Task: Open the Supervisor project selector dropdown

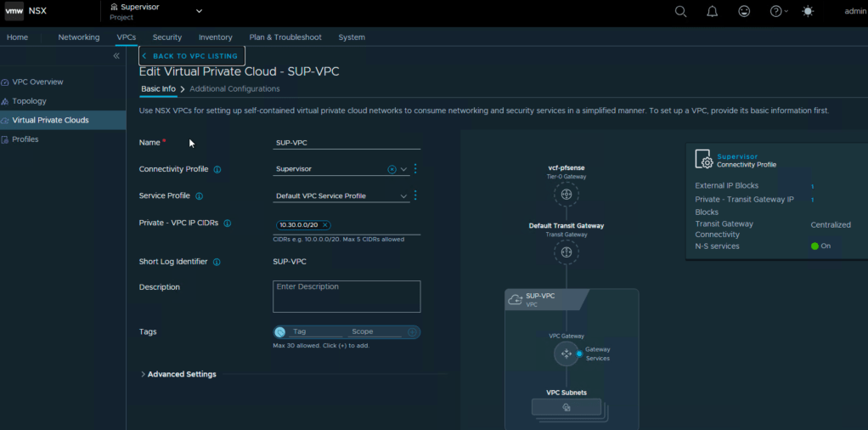Action: 199,11
